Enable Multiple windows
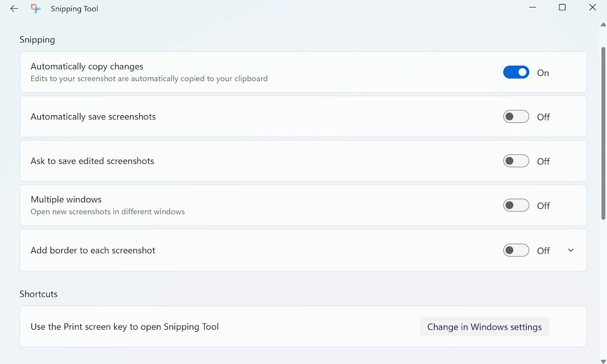Viewport: 607px width, 364px height. 516,205
